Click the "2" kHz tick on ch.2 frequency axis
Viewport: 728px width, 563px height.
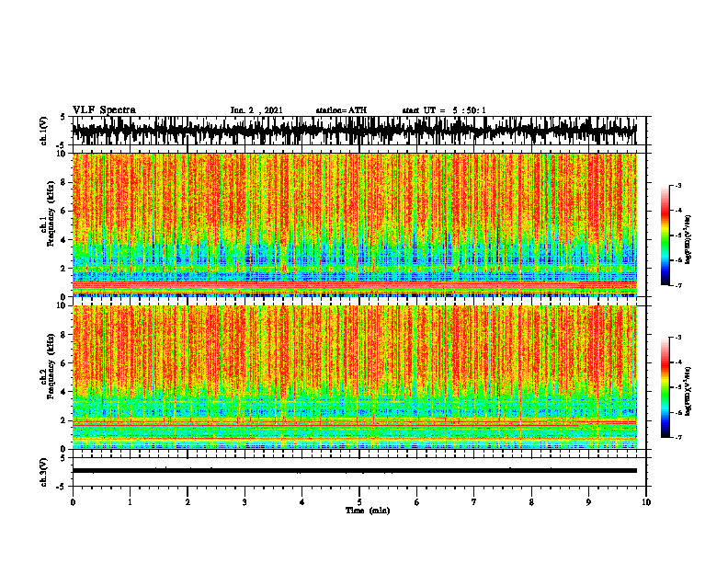point(63,420)
